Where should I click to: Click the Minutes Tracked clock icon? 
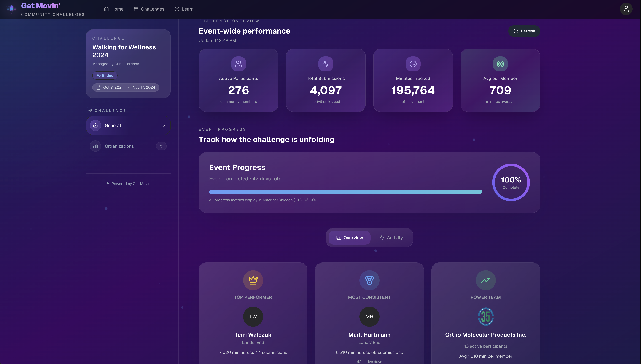click(413, 63)
